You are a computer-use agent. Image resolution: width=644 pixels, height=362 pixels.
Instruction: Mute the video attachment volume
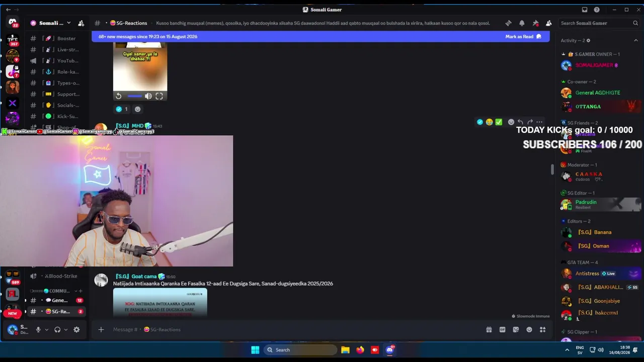coord(148,96)
